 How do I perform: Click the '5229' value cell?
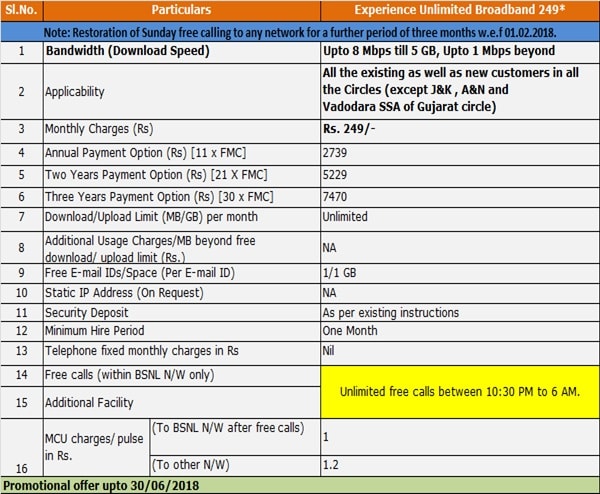point(460,176)
